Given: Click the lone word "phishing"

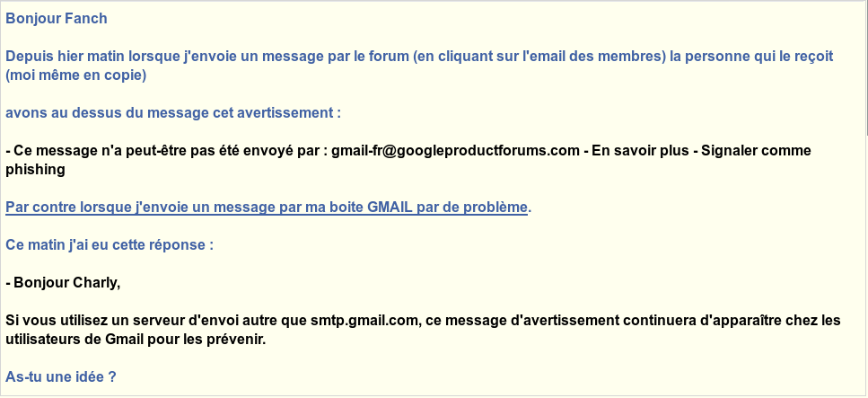Looking at the screenshot, I should pyautogui.click(x=35, y=170).
